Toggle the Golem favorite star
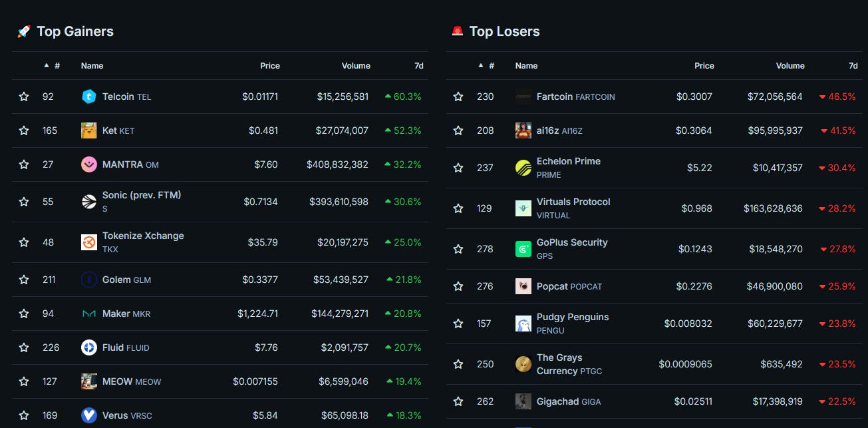Viewport: 868px width, 428px height. coord(24,280)
